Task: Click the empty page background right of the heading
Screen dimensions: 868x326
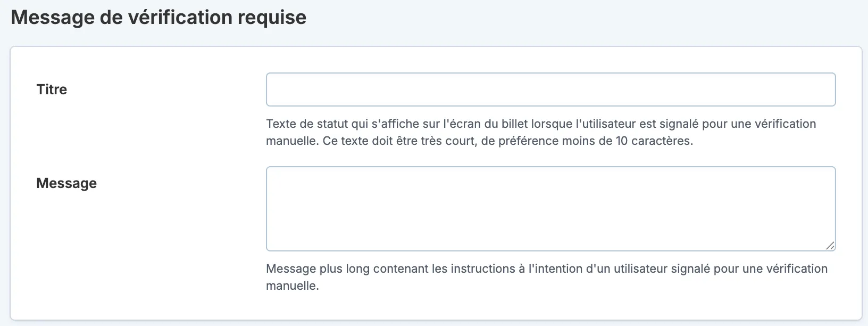Action: (585, 19)
